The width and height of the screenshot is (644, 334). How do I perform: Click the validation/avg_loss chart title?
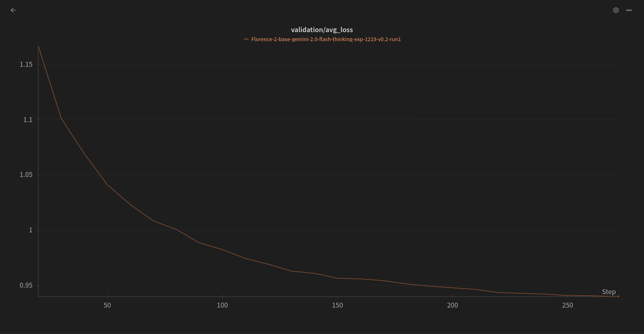point(322,30)
